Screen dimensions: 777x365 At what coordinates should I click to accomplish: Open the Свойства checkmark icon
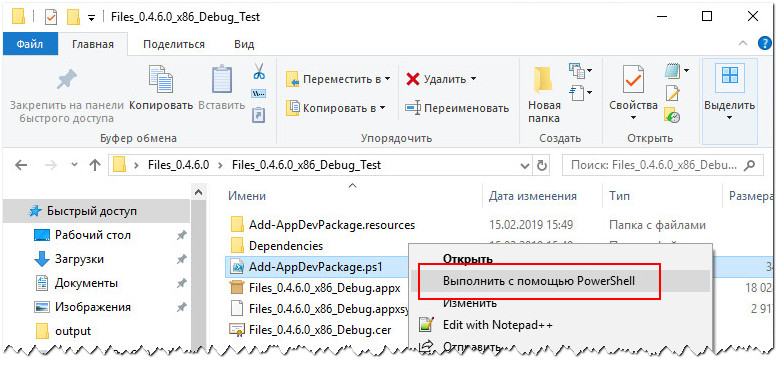pyautogui.click(x=633, y=80)
